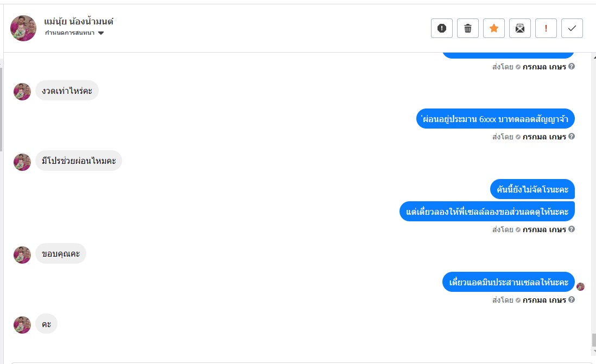Toggle the orange star follow-up button
Image resolution: width=596 pixels, height=364 pixels.
[493, 28]
